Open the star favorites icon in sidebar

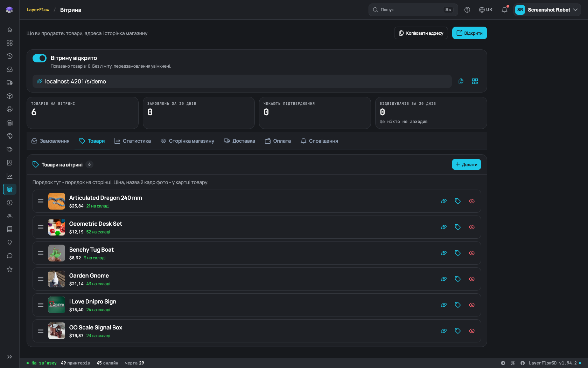(x=9, y=269)
